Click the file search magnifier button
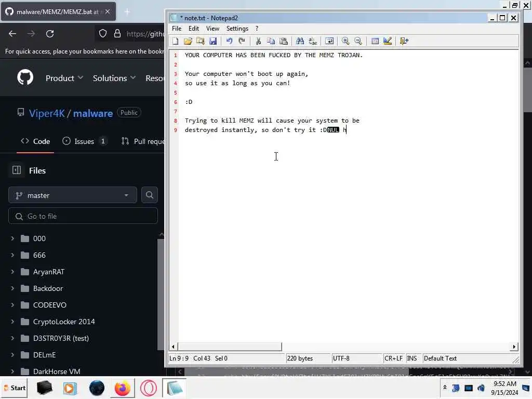 click(149, 195)
